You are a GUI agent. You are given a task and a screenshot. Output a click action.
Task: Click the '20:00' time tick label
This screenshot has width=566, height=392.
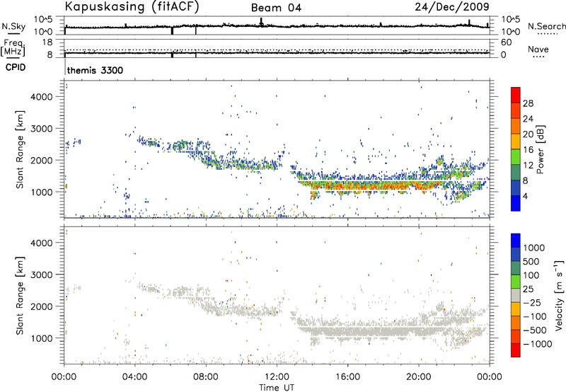418,377
